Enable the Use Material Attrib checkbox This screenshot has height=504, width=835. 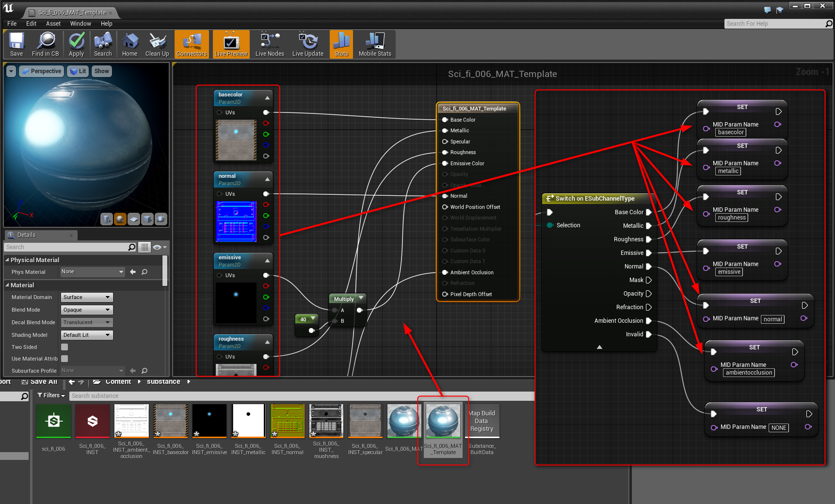point(64,359)
